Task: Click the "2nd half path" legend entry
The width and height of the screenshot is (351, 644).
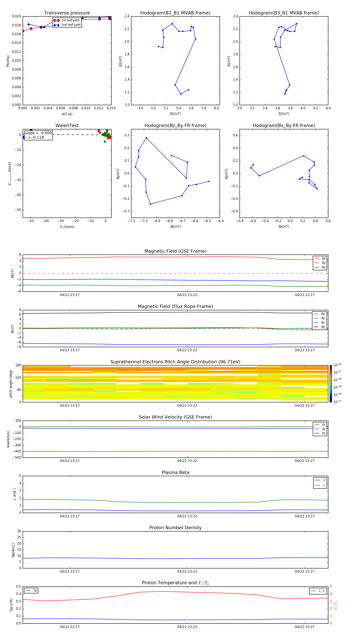Action: [67, 25]
